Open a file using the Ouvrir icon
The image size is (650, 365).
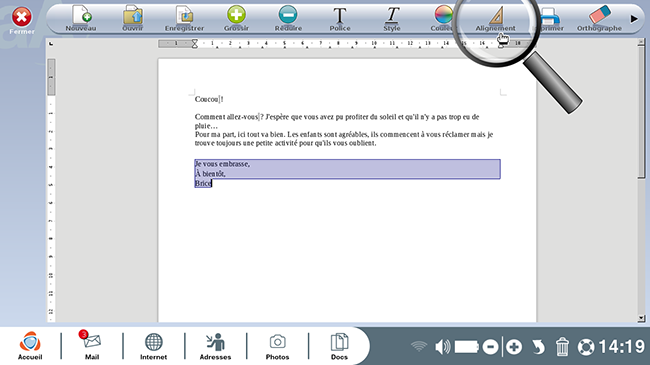pyautogui.click(x=133, y=19)
